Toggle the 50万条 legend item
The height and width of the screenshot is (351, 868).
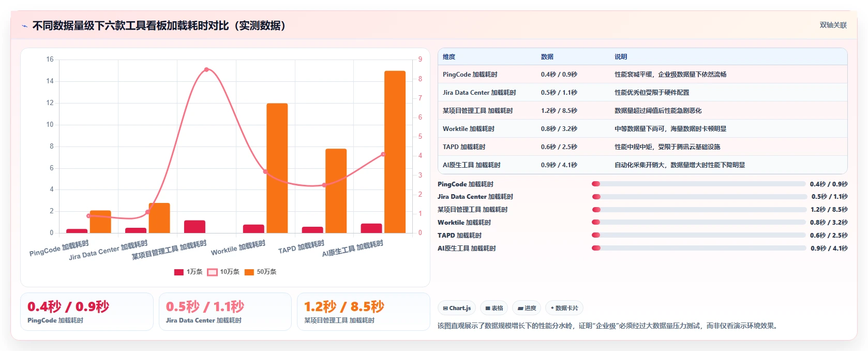click(x=261, y=272)
